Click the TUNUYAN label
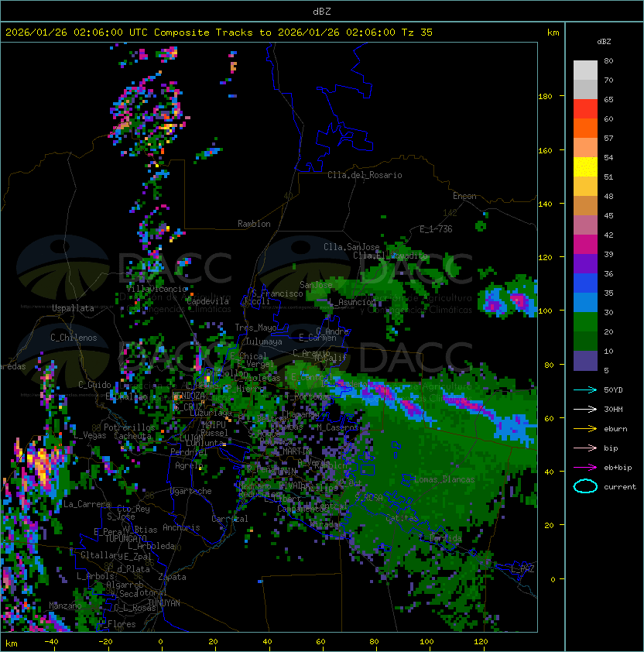The width and height of the screenshot is (644, 652). coord(164,602)
